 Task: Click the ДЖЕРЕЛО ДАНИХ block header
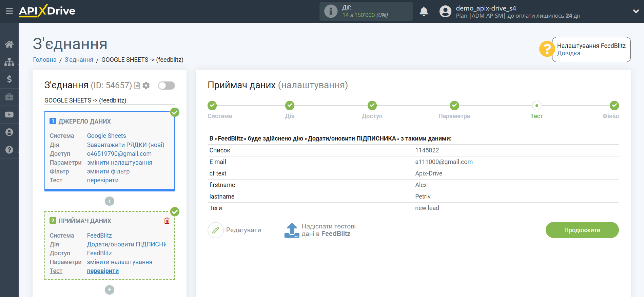point(84,122)
